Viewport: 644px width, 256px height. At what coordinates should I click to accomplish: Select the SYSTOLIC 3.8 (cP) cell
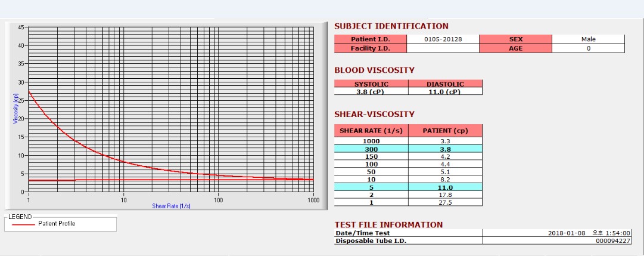click(371, 91)
